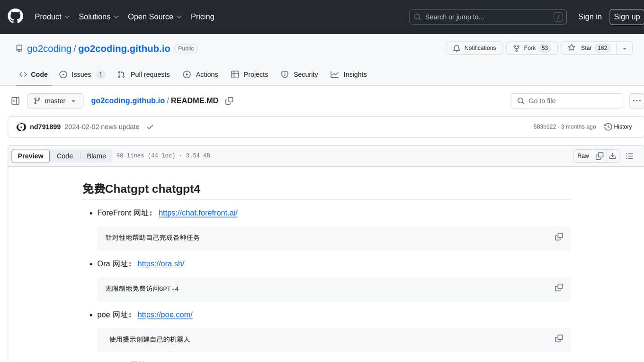This screenshot has height=362, width=644.
Task: Open the go2coding.github.io repository link
Action: click(124, 48)
